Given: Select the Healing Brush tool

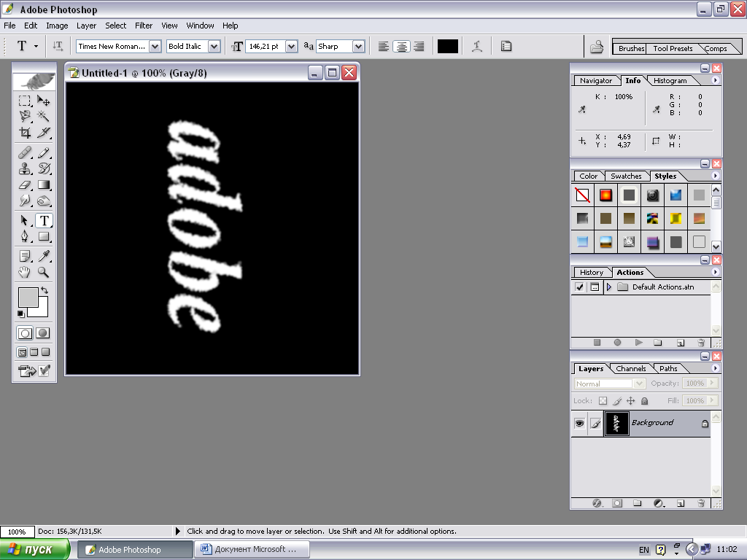Looking at the screenshot, I should pyautogui.click(x=25, y=153).
